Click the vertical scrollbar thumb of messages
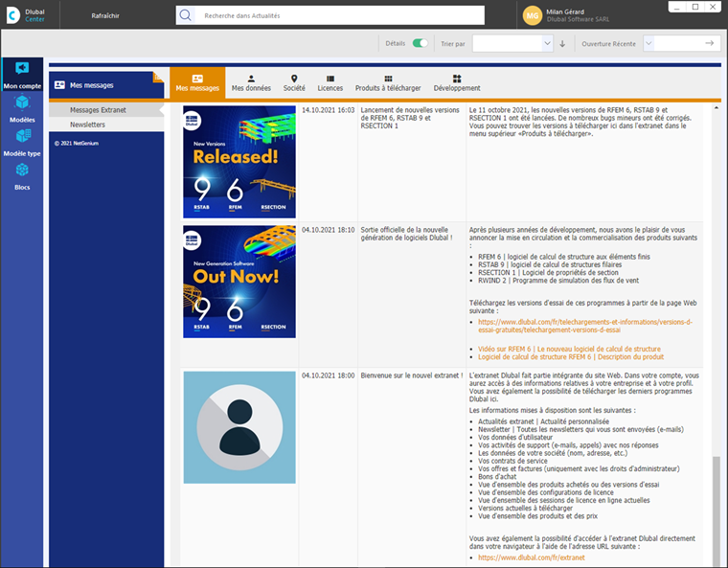 pyautogui.click(x=716, y=510)
